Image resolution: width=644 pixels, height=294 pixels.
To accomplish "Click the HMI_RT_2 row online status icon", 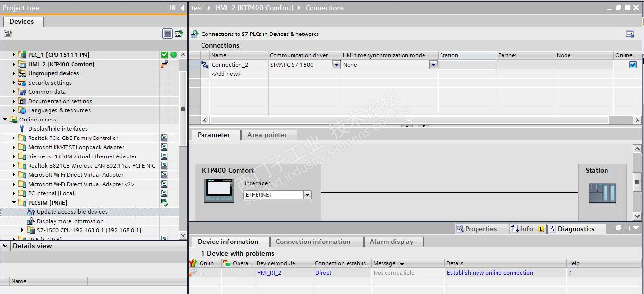I will tap(193, 273).
